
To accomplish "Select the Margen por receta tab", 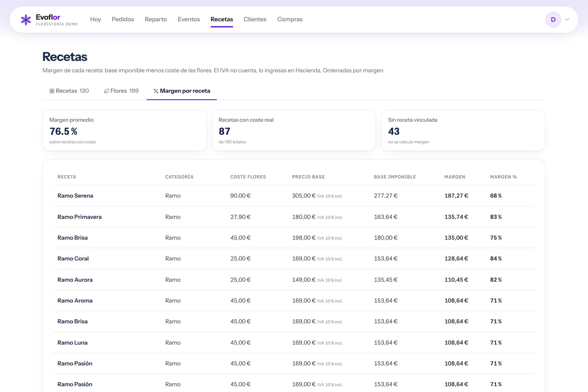I will (182, 91).
